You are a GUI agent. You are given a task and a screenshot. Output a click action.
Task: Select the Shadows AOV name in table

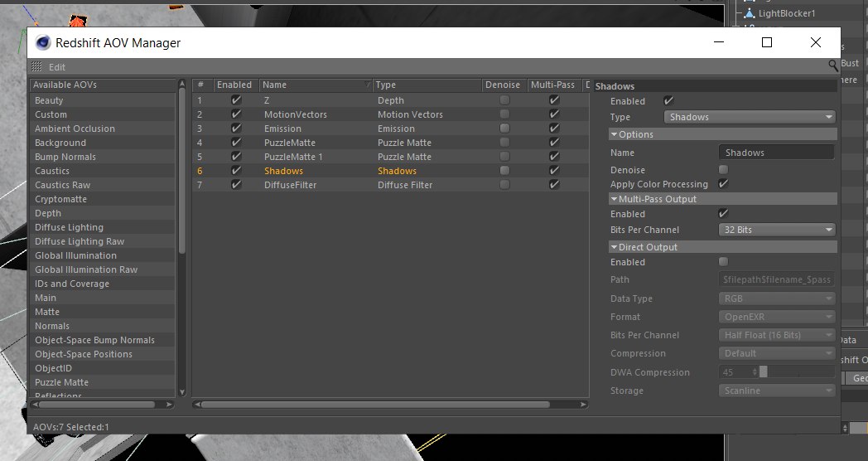(x=283, y=171)
